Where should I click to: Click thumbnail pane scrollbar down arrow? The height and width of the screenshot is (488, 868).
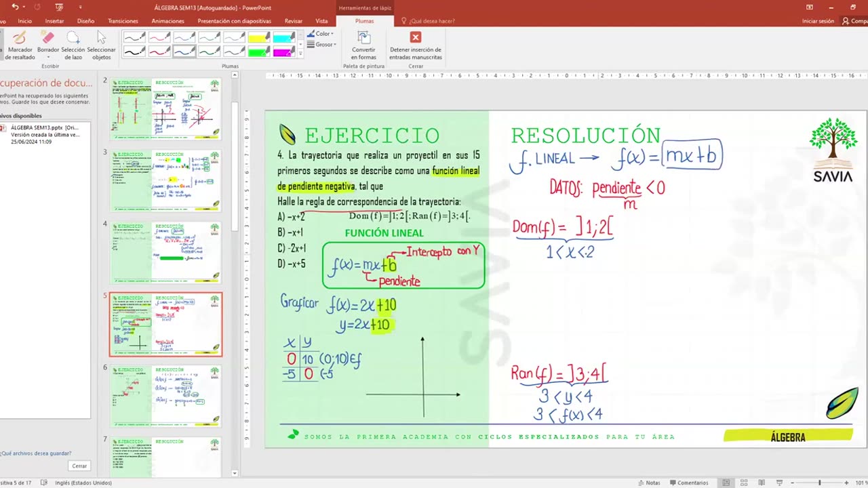click(x=235, y=473)
